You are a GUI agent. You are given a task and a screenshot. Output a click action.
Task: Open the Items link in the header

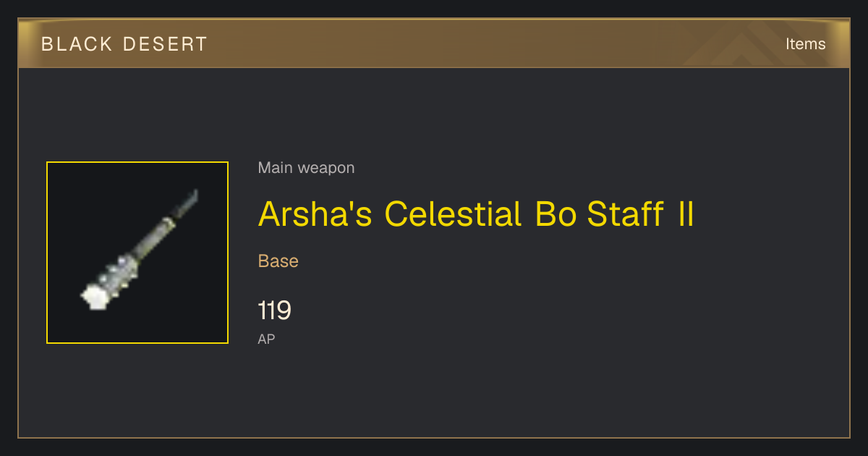[805, 43]
